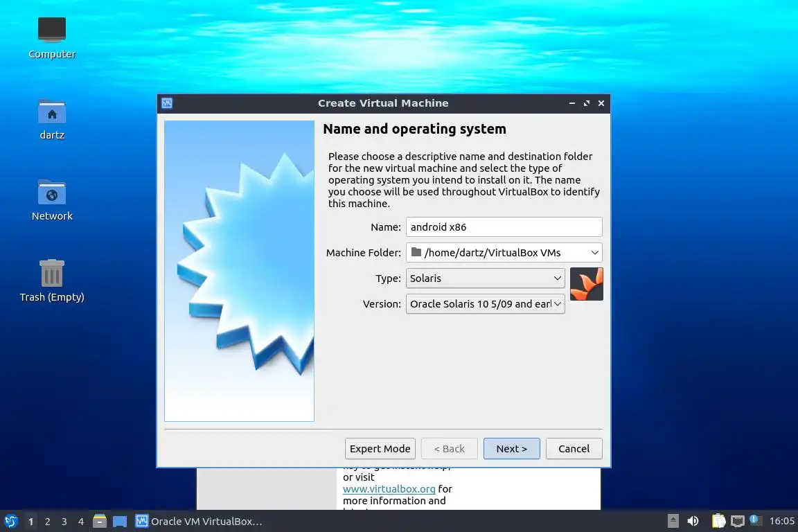This screenshot has width=798, height=532.
Task: Open the Type dropdown showing Solaris
Action: [486, 278]
